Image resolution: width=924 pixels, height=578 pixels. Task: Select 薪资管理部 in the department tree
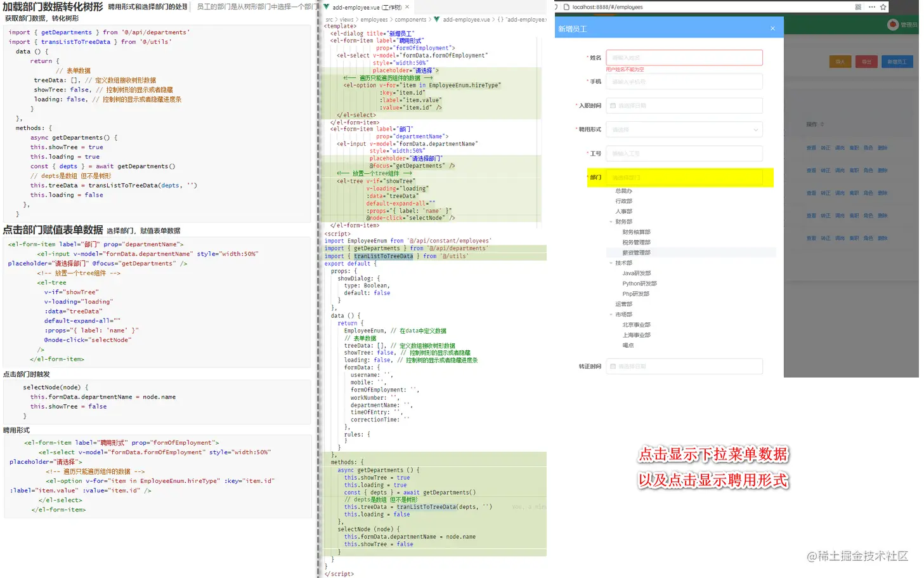(636, 253)
